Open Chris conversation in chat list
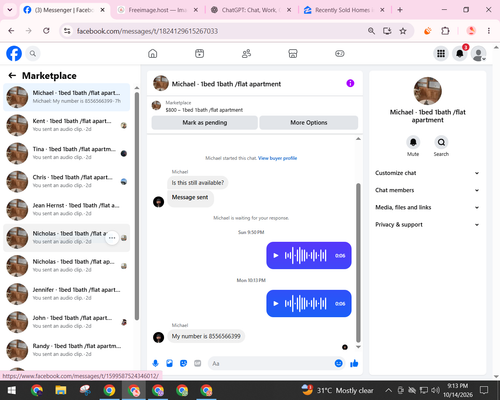 coord(67,181)
